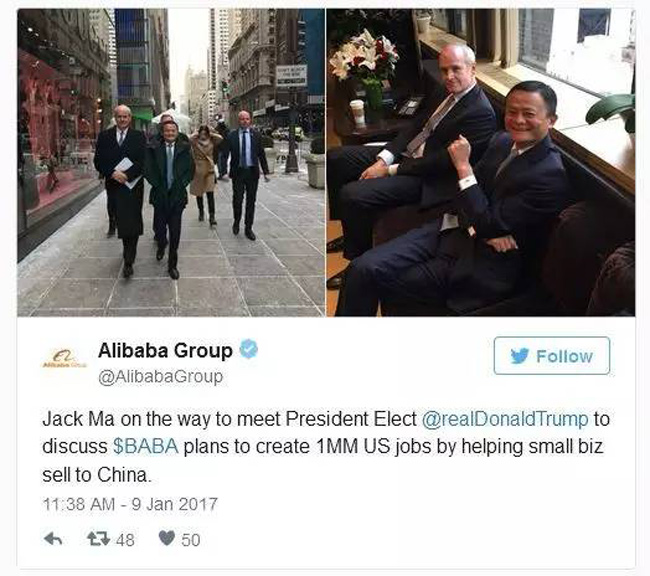Retweet using the retweet arrows icon
Screen dimensions: 650x576
99,539
